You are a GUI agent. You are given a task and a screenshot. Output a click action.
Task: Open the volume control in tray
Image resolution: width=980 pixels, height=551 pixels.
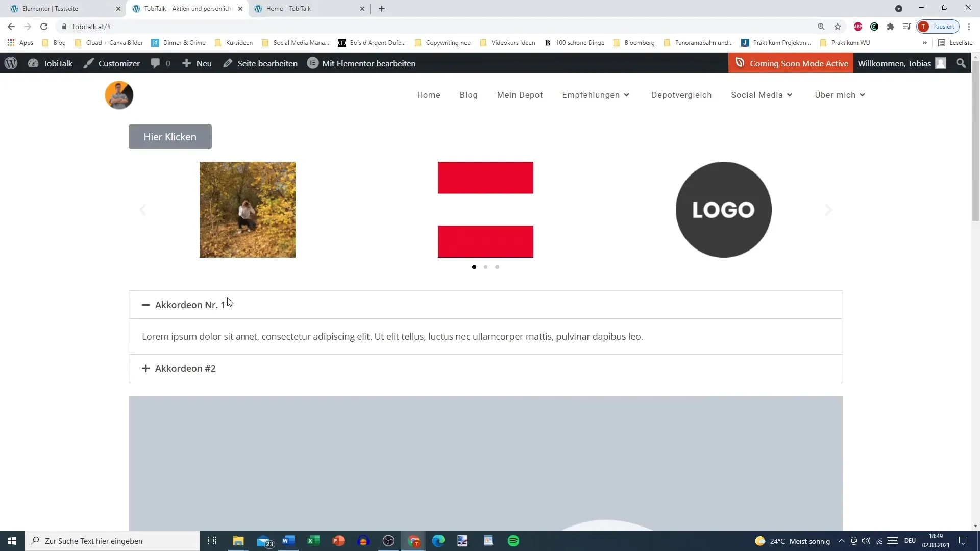point(866,541)
